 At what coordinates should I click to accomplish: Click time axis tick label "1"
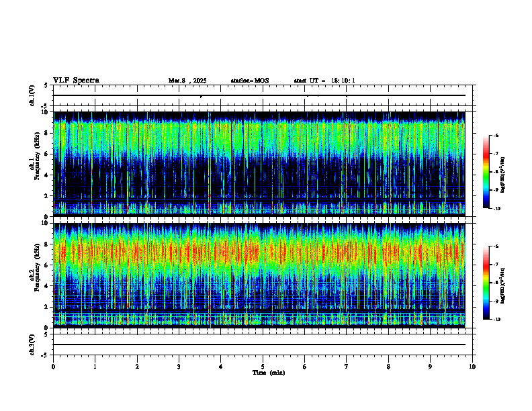(x=95, y=367)
